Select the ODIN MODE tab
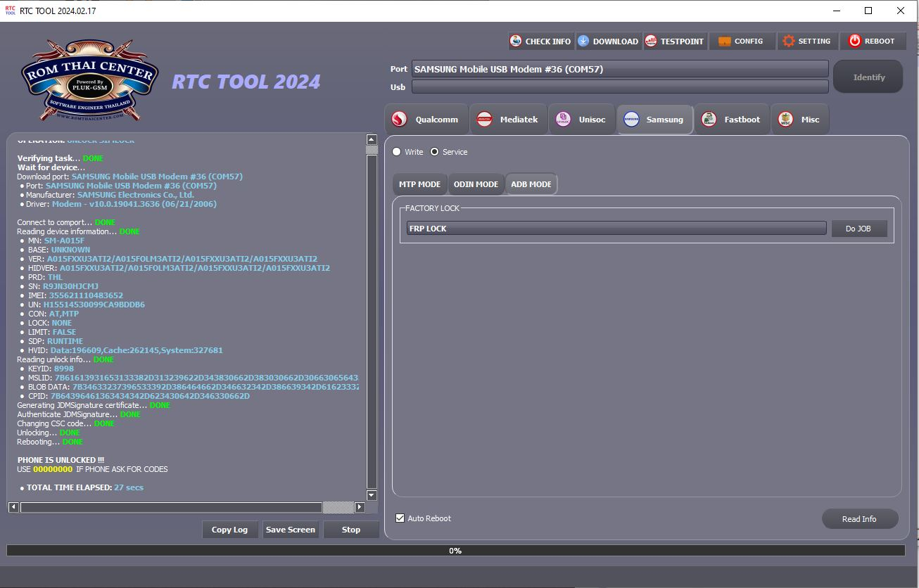Viewport: 919px width, 588px height. click(x=476, y=184)
